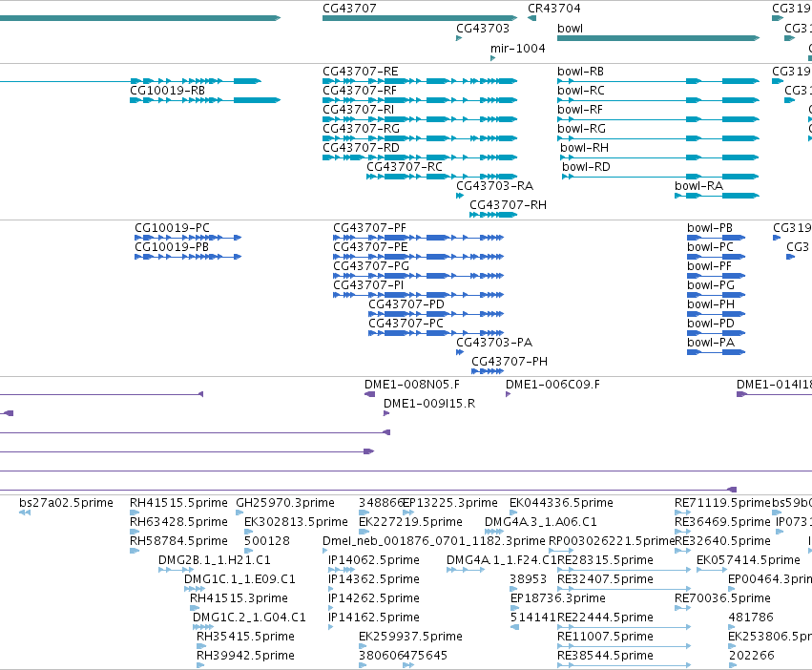
Task: Select the CG10019-PC protein label
Action: [172, 228]
